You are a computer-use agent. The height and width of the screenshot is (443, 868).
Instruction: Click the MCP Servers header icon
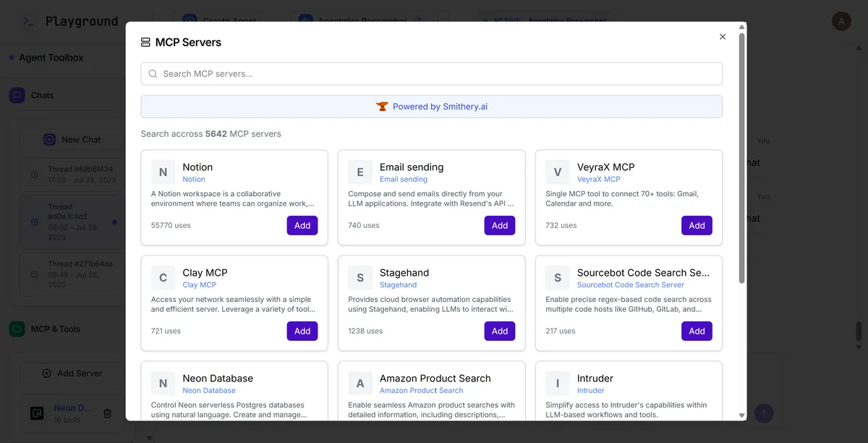[x=146, y=43]
